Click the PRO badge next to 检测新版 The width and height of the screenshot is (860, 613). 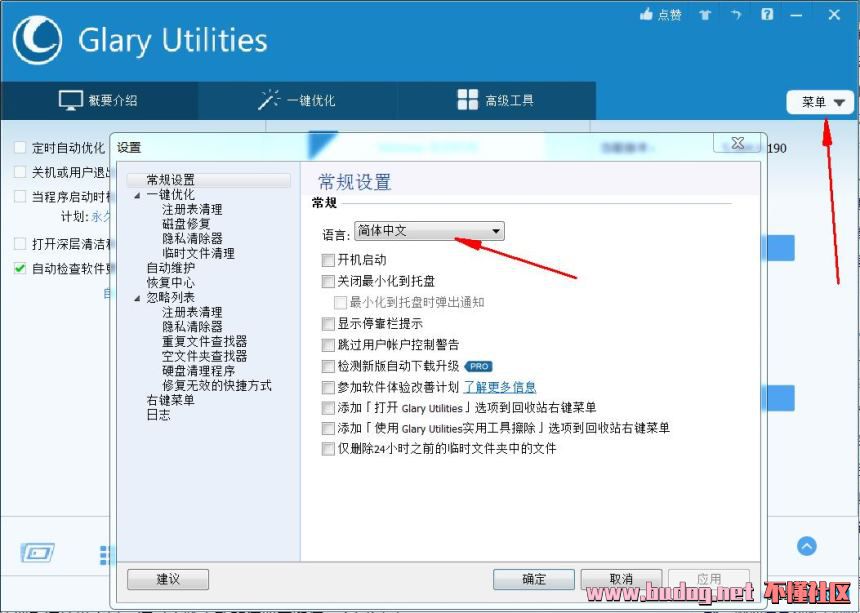pos(478,366)
